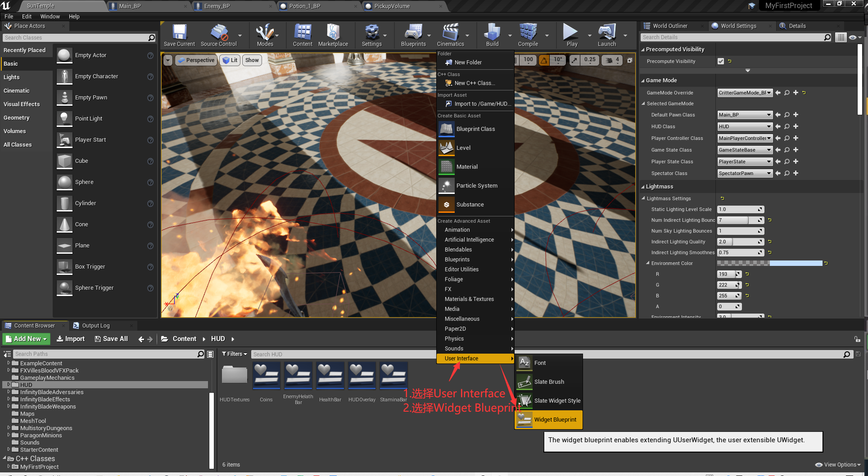Select the HealthBar asset thumbnail
This screenshot has width=868, height=476.
tap(330, 375)
